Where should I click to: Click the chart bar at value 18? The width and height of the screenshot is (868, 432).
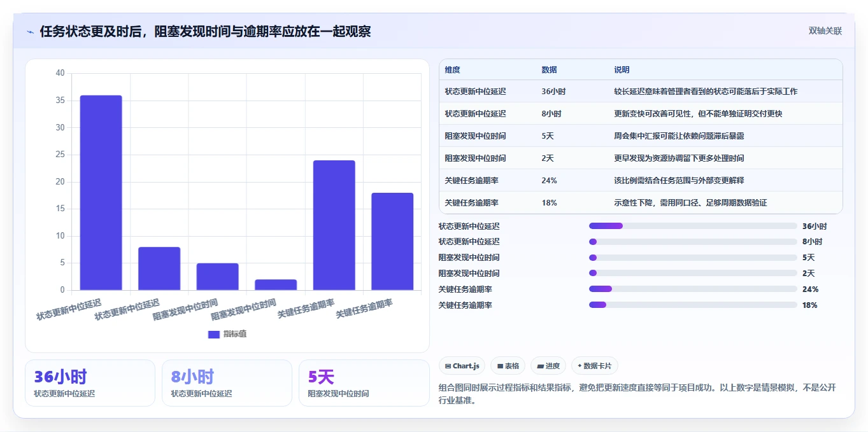click(x=392, y=242)
